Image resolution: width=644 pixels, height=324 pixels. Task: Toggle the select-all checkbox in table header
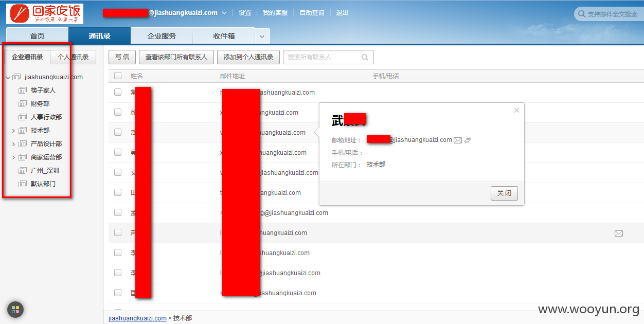point(118,76)
